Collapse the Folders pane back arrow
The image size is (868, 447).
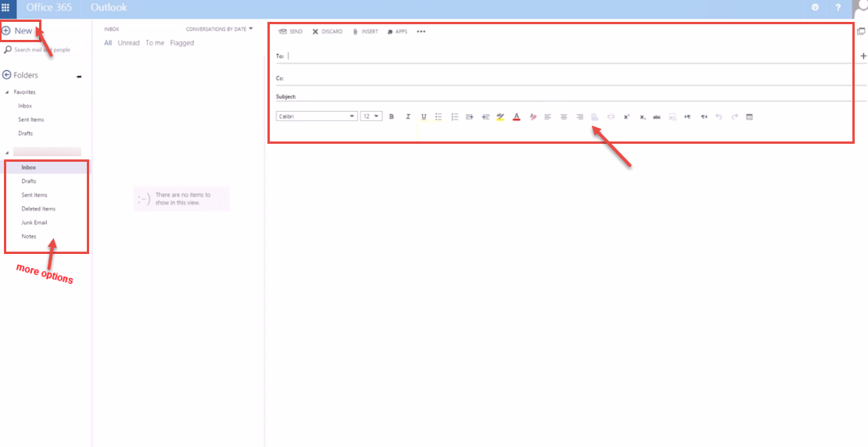tap(6, 75)
